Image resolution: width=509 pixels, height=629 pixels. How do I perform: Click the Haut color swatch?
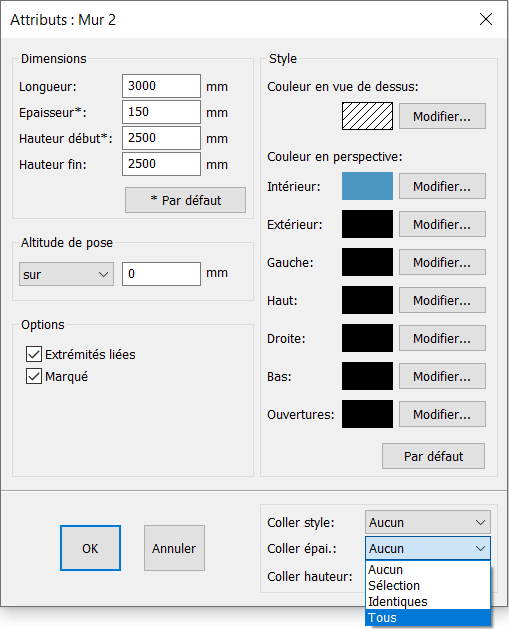point(367,300)
